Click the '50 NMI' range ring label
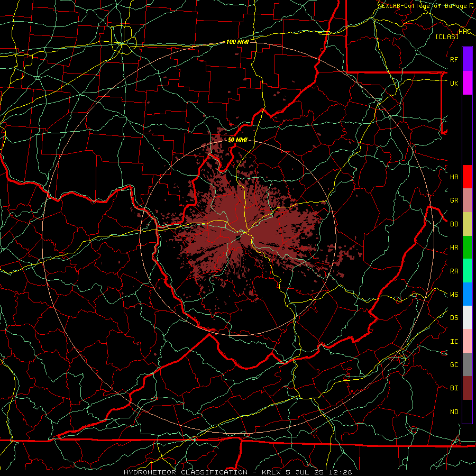The height and width of the screenshot is (476, 476). point(237,140)
